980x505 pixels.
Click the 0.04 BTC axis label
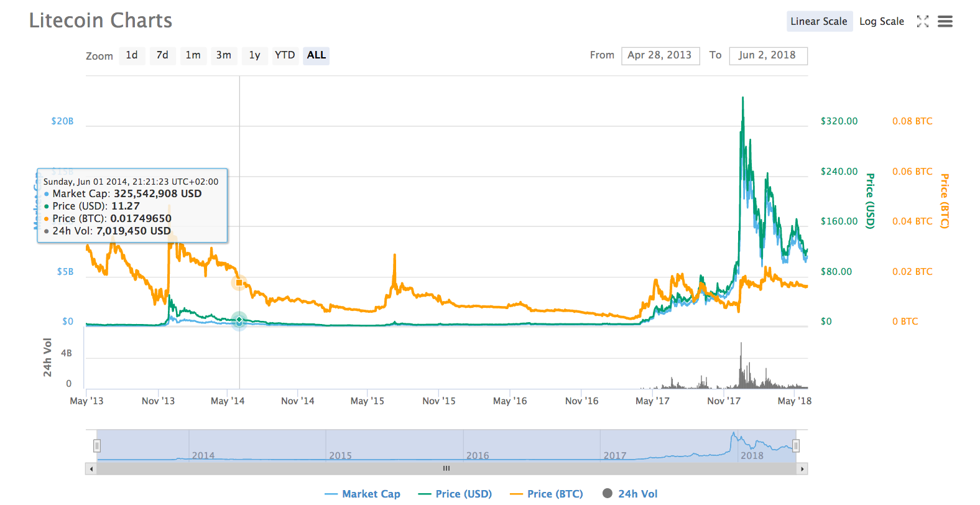(x=912, y=221)
